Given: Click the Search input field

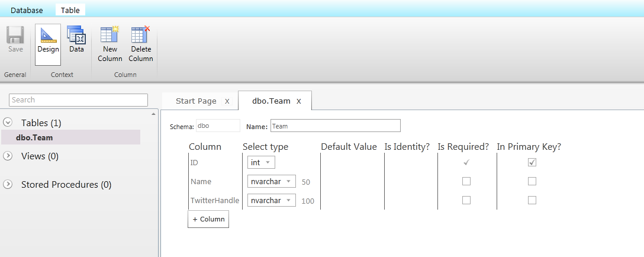Looking at the screenshot, I should 79,99.
